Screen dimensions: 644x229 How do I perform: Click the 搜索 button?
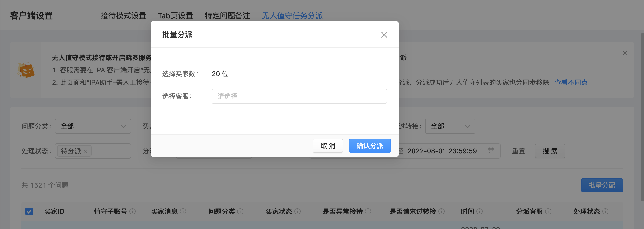coord(550,151)
